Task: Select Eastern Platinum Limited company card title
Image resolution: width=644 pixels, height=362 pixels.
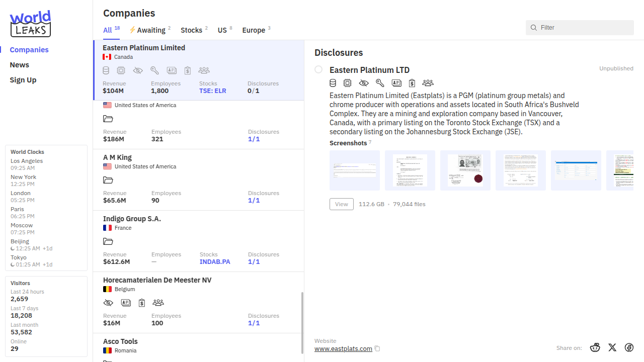Action: click(x=144, y=48)
